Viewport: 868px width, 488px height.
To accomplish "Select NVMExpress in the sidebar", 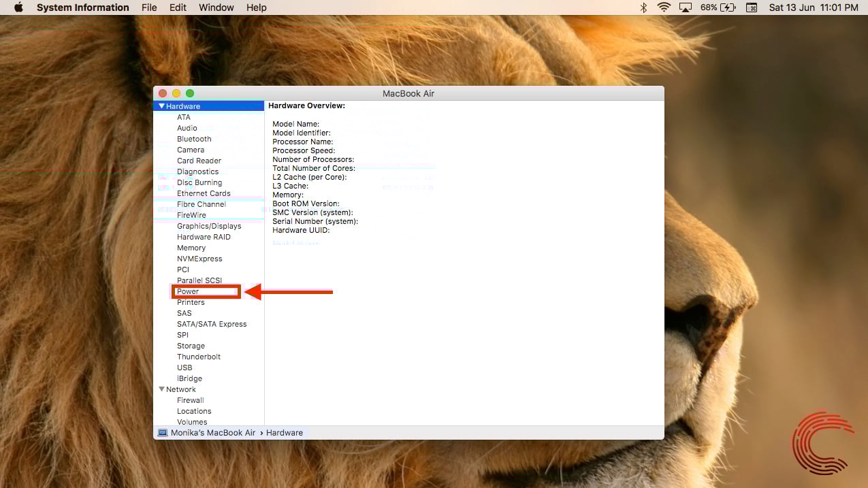I will coord(199,259).
